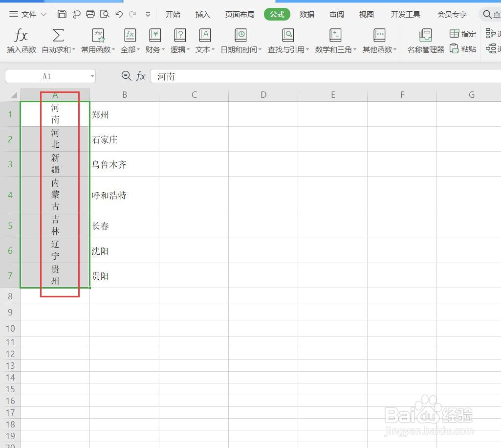The image size is (501, 448).
Task: Click cell containing 新疆
Action: click(55, 164)
